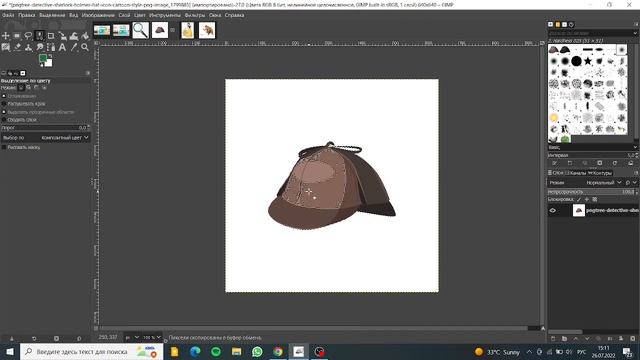Choose Subtract from selection mode icon

click(36, 88)
